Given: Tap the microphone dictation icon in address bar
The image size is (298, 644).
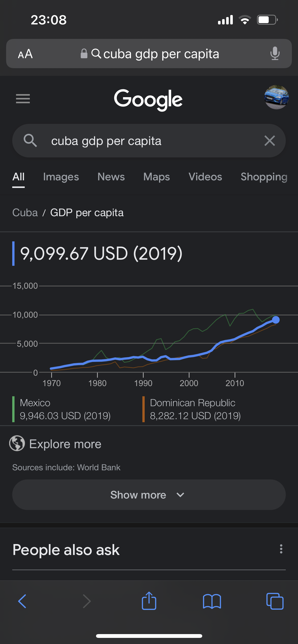Looking at the screenshot, I should (275, 54).
